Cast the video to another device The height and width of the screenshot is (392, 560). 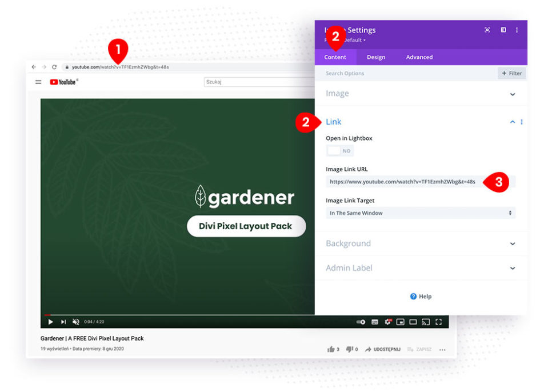tap(426, 322)
